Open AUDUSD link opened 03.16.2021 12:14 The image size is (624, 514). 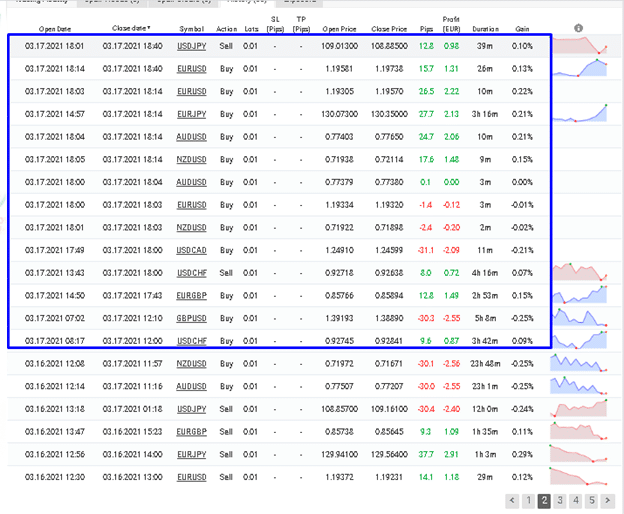coord(191,386)
